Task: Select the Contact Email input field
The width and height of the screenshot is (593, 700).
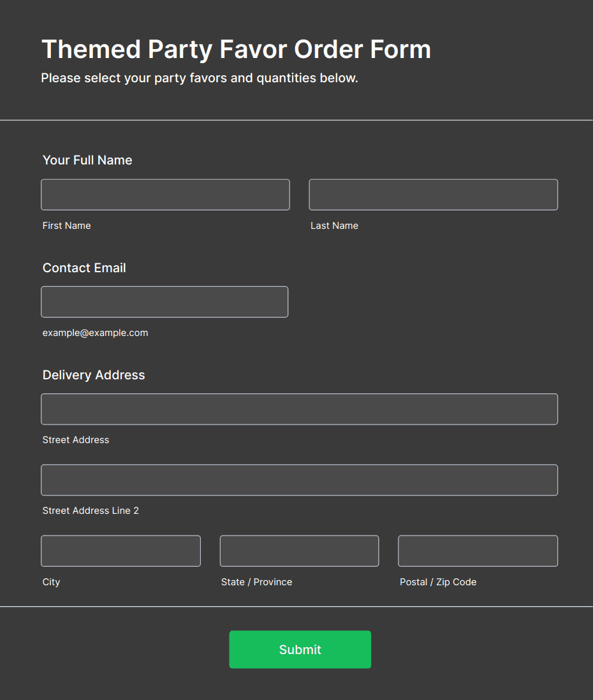Action: click(165, 302)
